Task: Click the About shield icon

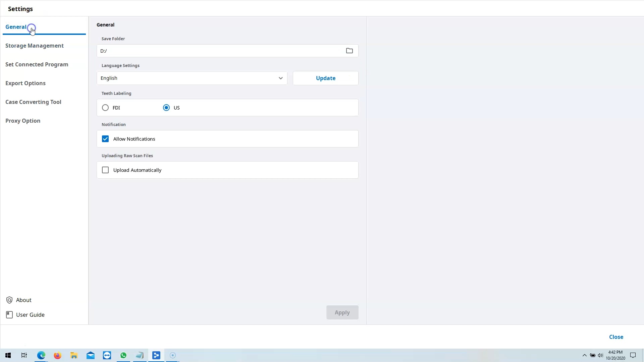Action: (9, 300)
